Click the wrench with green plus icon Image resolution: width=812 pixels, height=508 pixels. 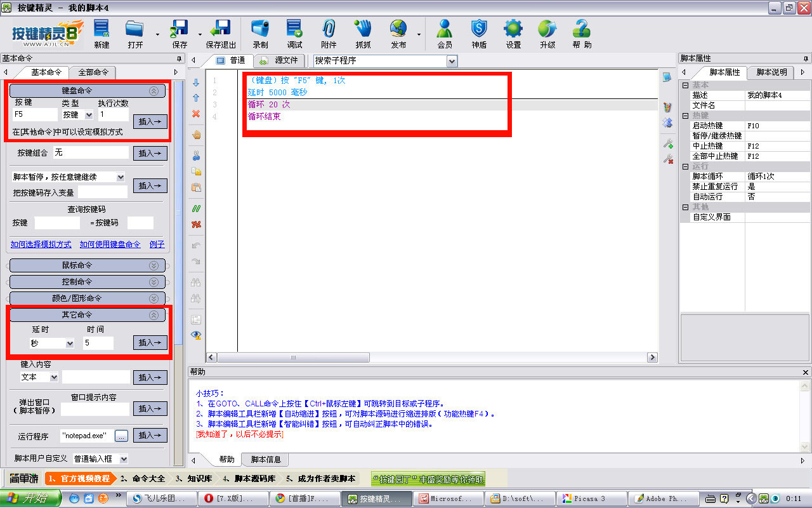[667, 144]
